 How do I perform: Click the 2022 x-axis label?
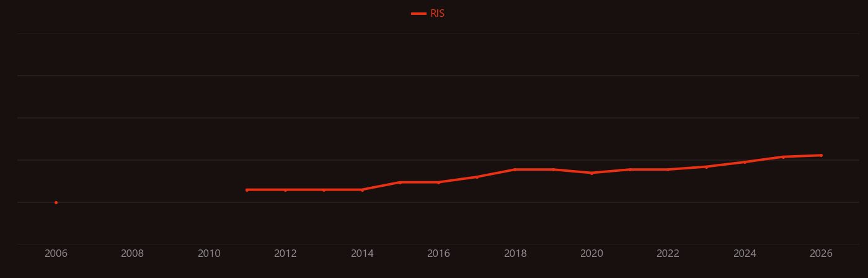coord(668,254)
